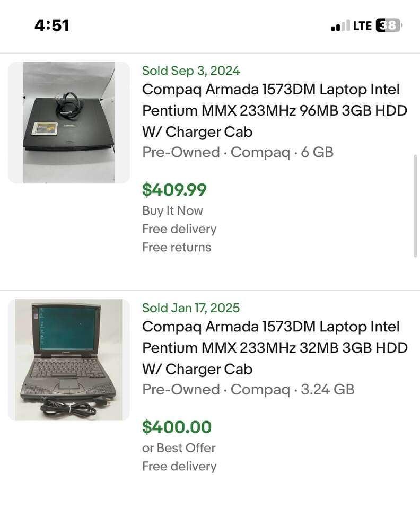Tap Buy It Now text on first listing
420x509 pixels.
172,210
